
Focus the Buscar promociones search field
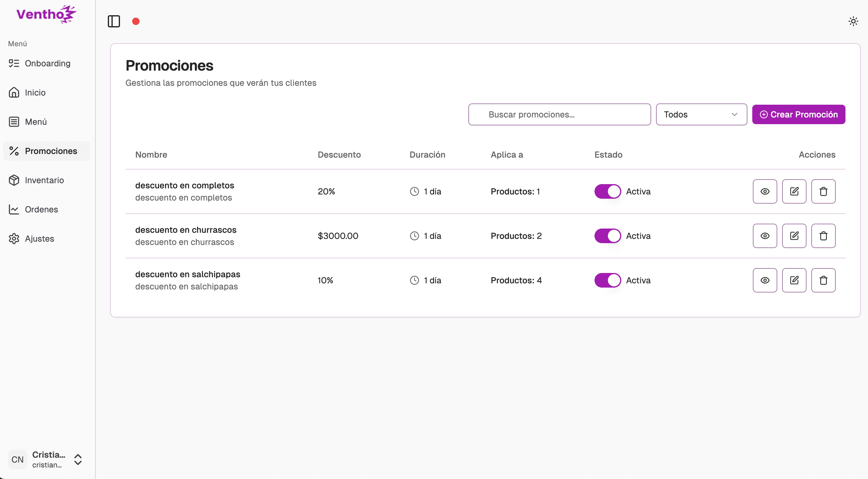pos(559,114)
